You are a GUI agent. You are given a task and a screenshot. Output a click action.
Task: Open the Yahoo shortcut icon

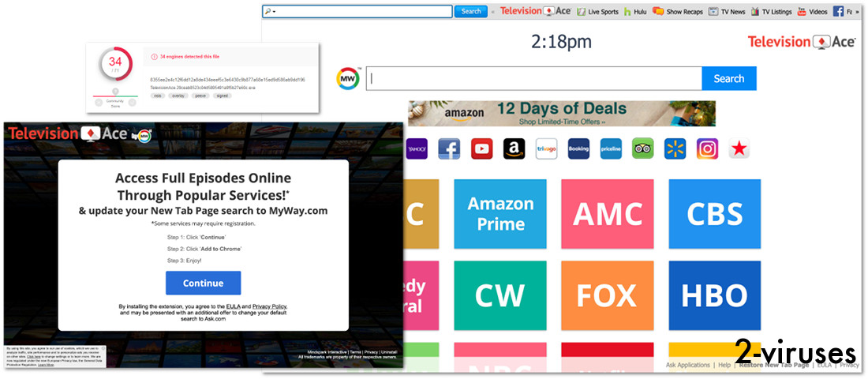click(x=417, y=149)
